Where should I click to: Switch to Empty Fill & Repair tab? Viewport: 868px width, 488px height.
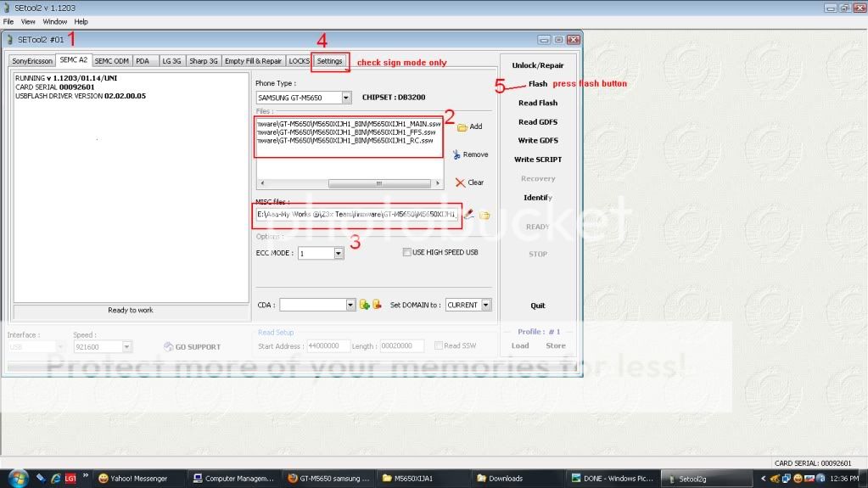(253, 61)
